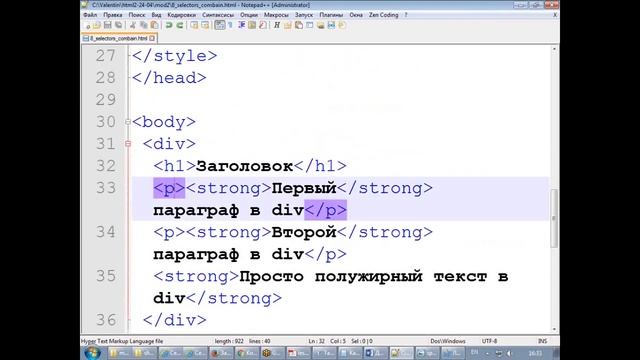
Task: Click the Save floppy disk toolbar icon
Action: 107,25
